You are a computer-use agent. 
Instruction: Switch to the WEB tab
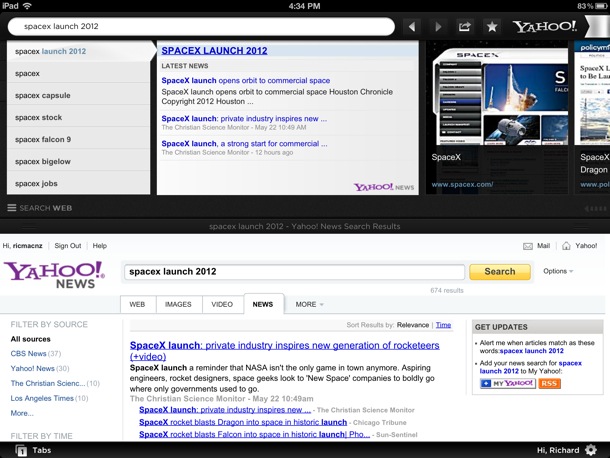coord(137,304)
